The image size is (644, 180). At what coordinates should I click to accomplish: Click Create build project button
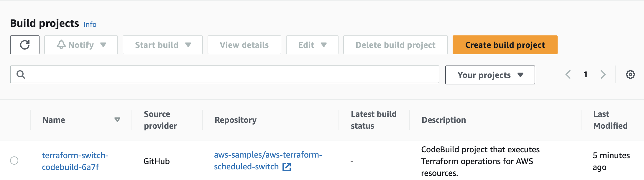[505, 45]
